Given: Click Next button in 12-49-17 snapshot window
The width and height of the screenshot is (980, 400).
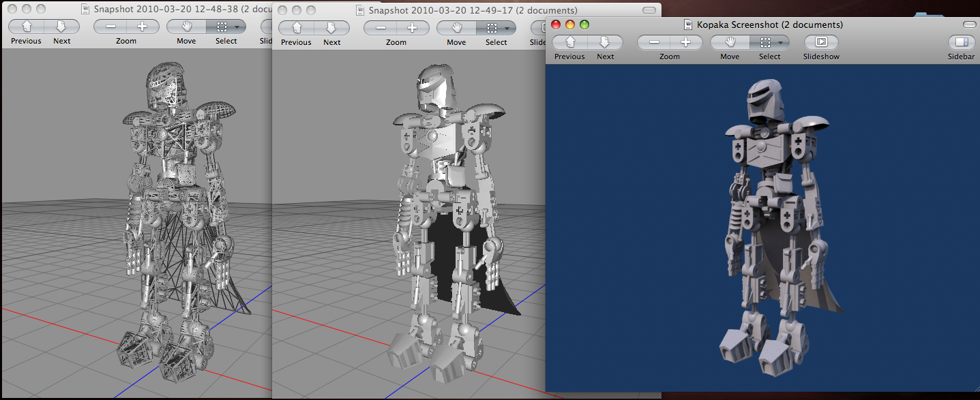Looking at the screenshot, I should pos(331,28).
